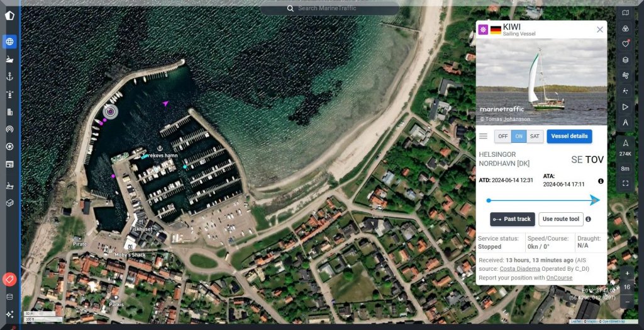Click the Use route tool button
This screenshot has width=644, height=330.
[560, 219]
